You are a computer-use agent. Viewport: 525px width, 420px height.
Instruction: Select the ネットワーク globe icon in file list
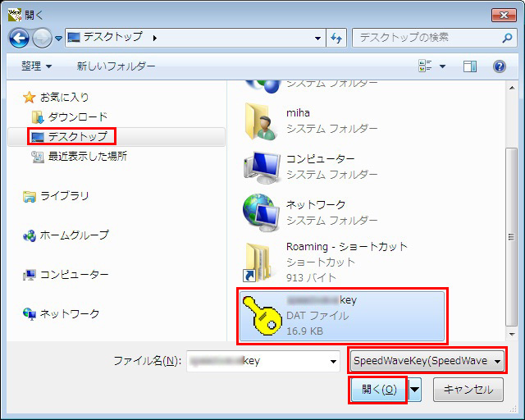[262, 212]
